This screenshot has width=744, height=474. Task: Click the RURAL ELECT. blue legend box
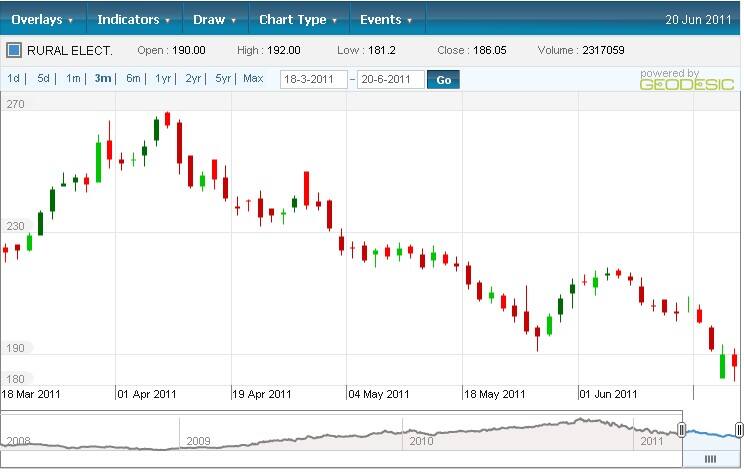[x=14, y=50]
